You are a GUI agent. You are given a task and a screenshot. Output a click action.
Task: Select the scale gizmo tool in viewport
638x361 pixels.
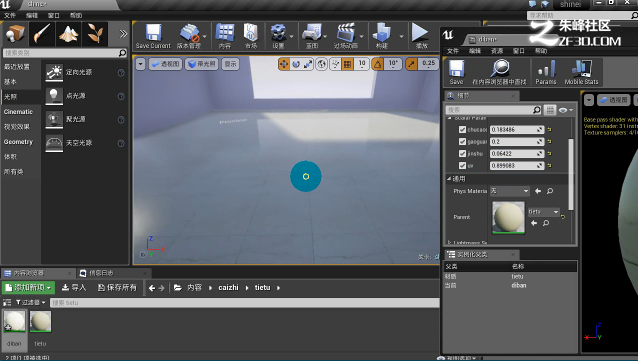point(308,64)
